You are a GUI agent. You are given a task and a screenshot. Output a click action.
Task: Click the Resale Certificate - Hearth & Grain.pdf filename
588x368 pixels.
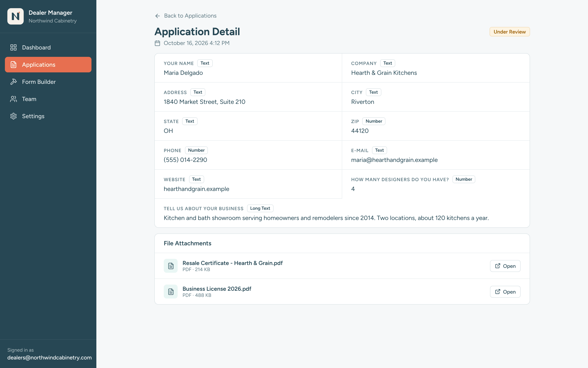(233, 263)
